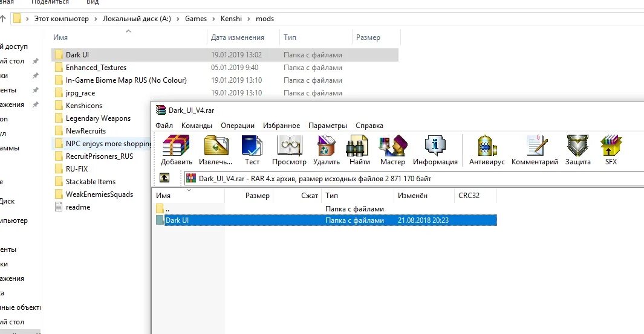Screen dimensions: 644x334
Task: Navigate to Kenshi in the breadcrumb path
Action: (231, 19)
